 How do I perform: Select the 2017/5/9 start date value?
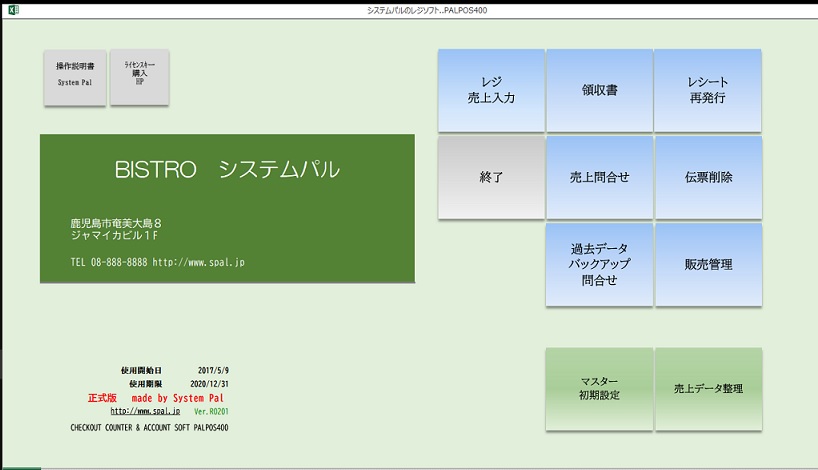pyautogui.click(x=216, y=370)
